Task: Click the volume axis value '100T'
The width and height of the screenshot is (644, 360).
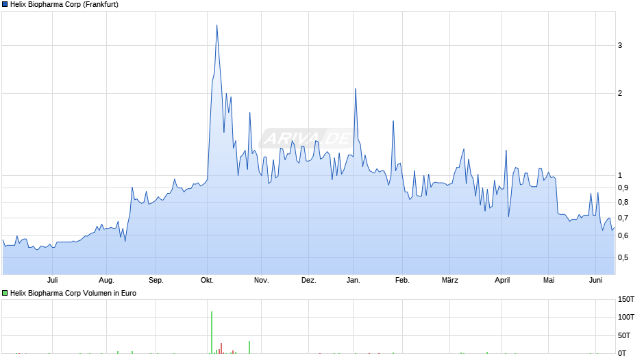Action: click(x=626, y=318)
